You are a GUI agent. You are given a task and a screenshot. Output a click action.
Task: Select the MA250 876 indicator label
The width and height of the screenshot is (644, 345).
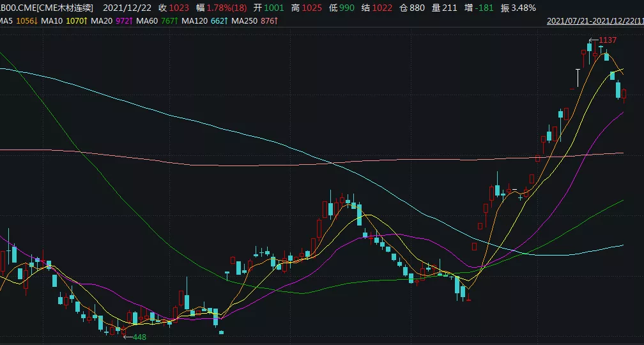pyautogui.click(x=255, y=20)
